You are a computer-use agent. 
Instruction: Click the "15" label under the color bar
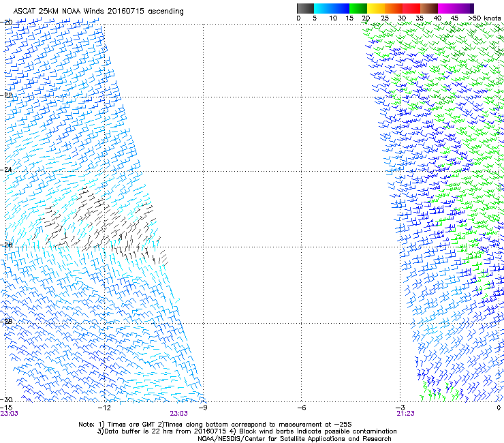tap(349, 18)
